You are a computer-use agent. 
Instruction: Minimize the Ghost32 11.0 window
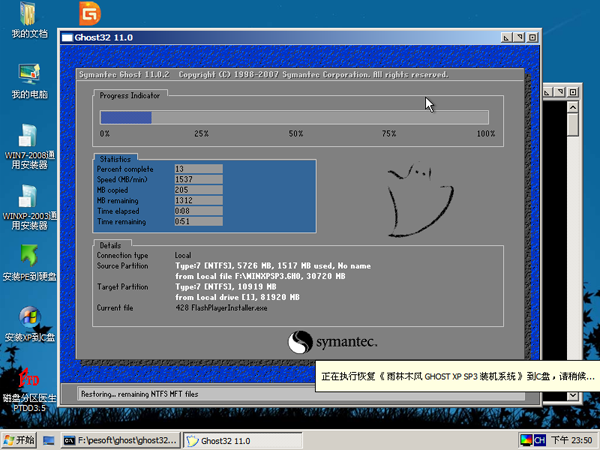point(506,38)
